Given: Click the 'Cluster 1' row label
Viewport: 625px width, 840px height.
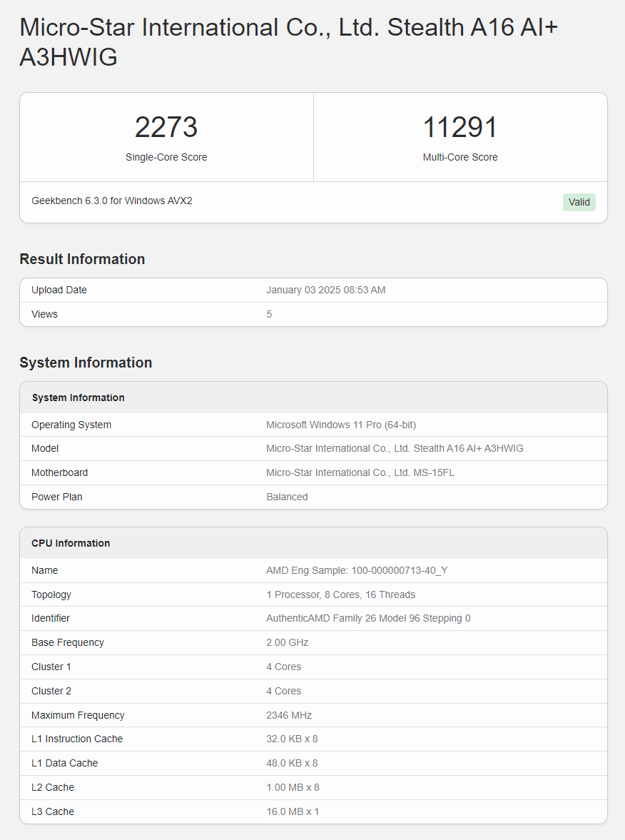Looking at the screenshot, I should [51, 667].
